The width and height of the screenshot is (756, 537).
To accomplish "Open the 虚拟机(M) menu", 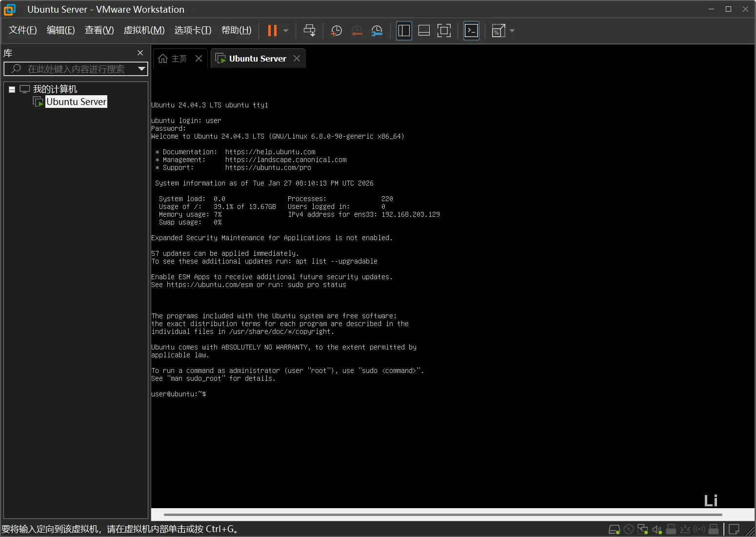I will (x=144, y=30).
